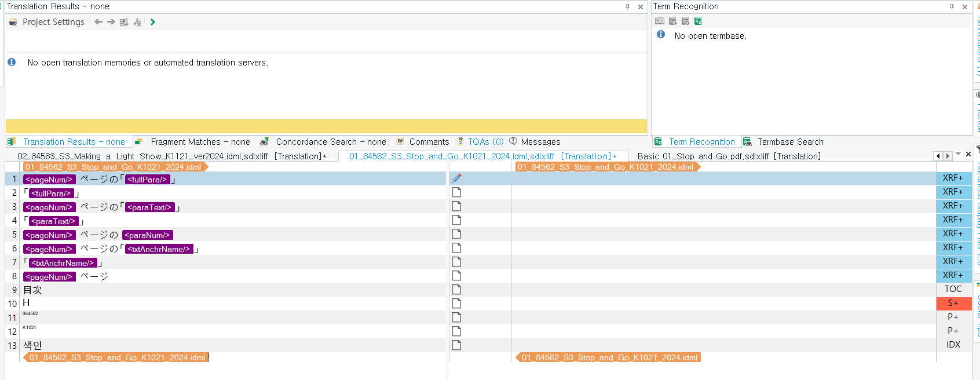Click View term details icon
Image resolution: width=980 pixels, height=380 pixels.
tap(660, 21)
